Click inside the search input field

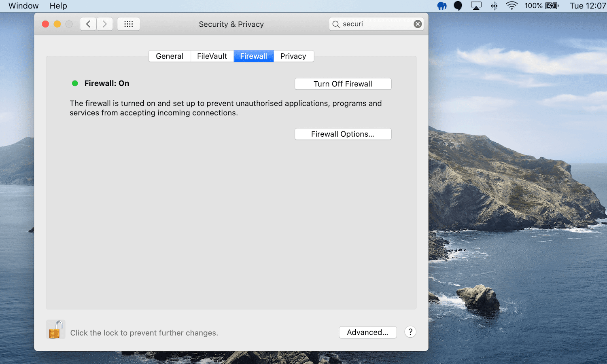[x=372, y=23]
